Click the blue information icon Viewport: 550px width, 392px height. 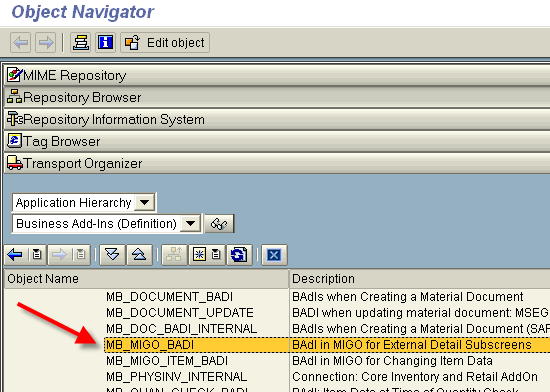click(106, 43)
